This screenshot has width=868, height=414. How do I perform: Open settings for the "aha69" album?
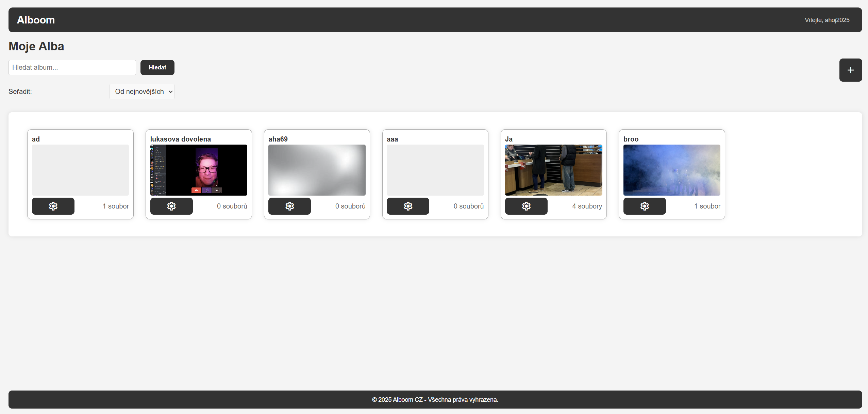click(289, 206)
